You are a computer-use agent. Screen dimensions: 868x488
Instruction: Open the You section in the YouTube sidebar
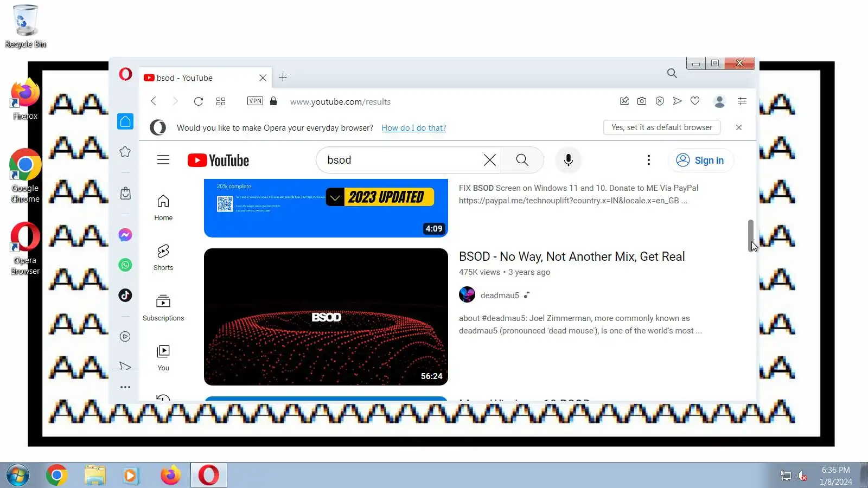pyautogui.click(x=163, y=358)
